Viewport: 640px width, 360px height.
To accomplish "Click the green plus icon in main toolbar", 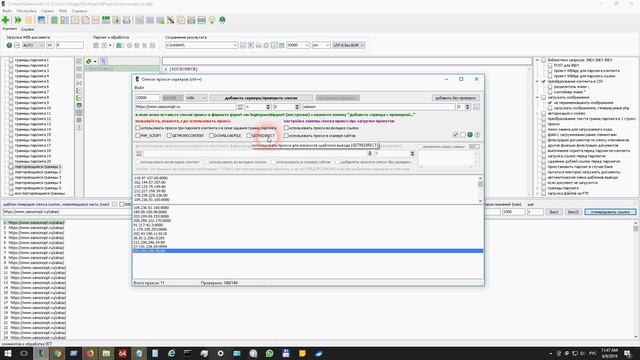I will click(5, 20).
